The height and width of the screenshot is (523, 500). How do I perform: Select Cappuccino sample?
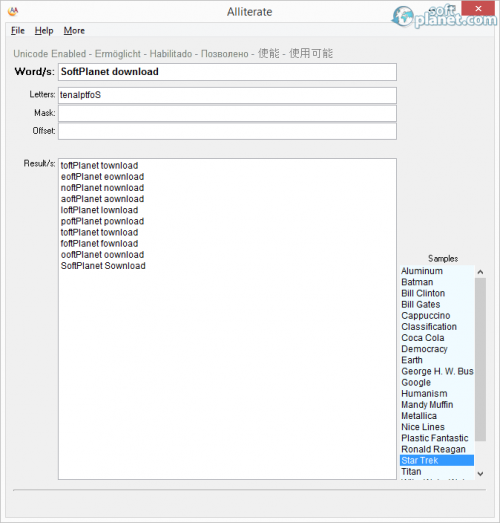pos(437,316)
